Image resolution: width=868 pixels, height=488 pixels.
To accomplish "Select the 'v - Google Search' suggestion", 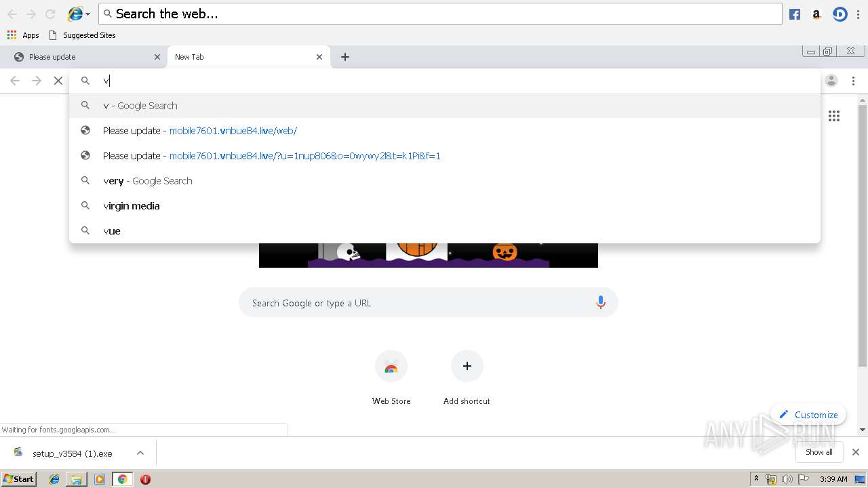I will point(445,106).
